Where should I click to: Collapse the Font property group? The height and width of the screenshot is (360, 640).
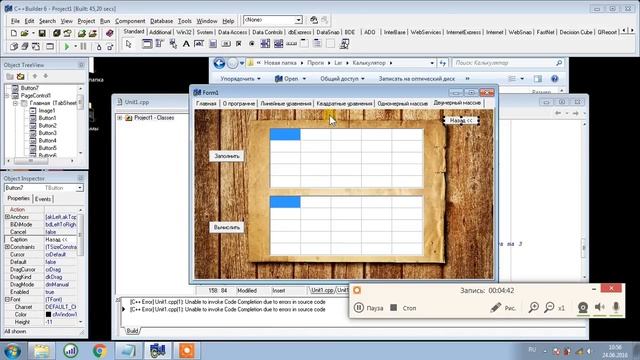click(7, 300)
